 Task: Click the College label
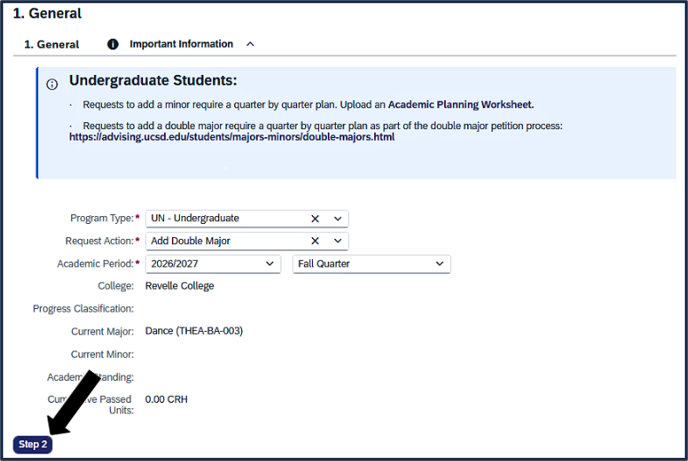pos(116,286)
